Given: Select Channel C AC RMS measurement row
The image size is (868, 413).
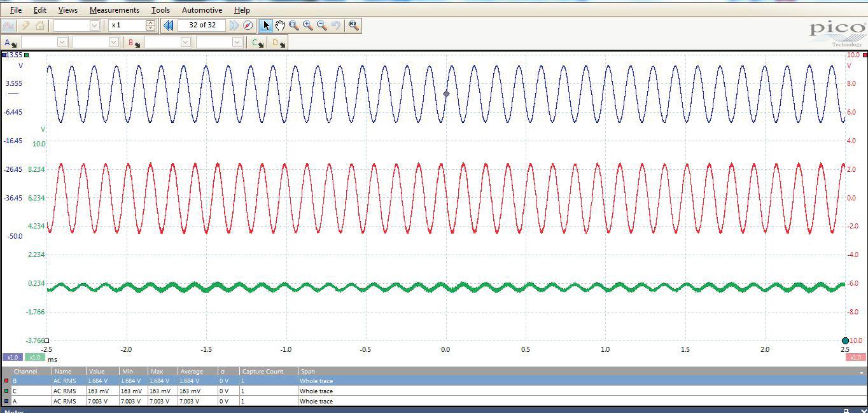Looking at the screenshot, I should [x=191, y=391].
